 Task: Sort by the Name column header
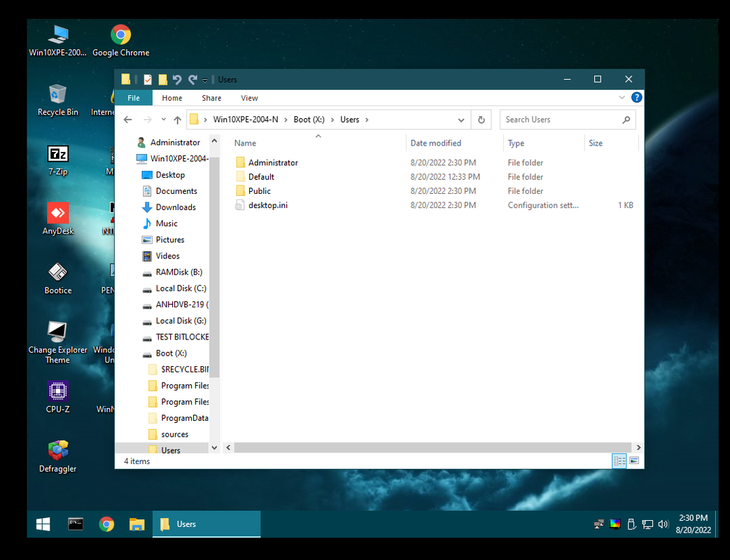[x=245, y=143]
